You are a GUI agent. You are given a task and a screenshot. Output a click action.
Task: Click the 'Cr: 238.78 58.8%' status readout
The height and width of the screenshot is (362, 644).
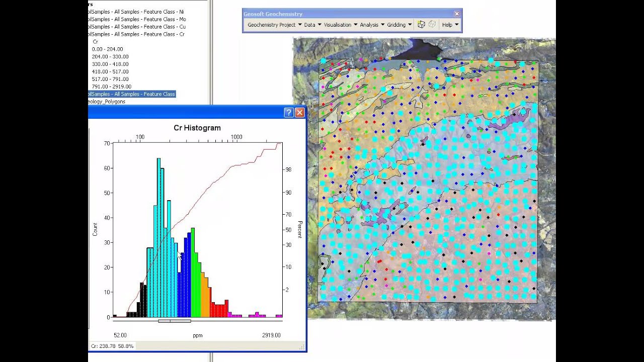coord(112,346)
